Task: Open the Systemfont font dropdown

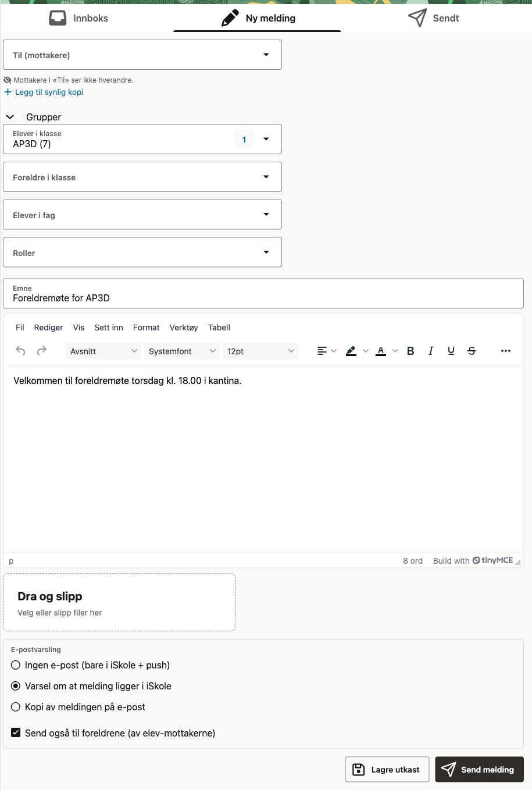Action: (182, 351)
